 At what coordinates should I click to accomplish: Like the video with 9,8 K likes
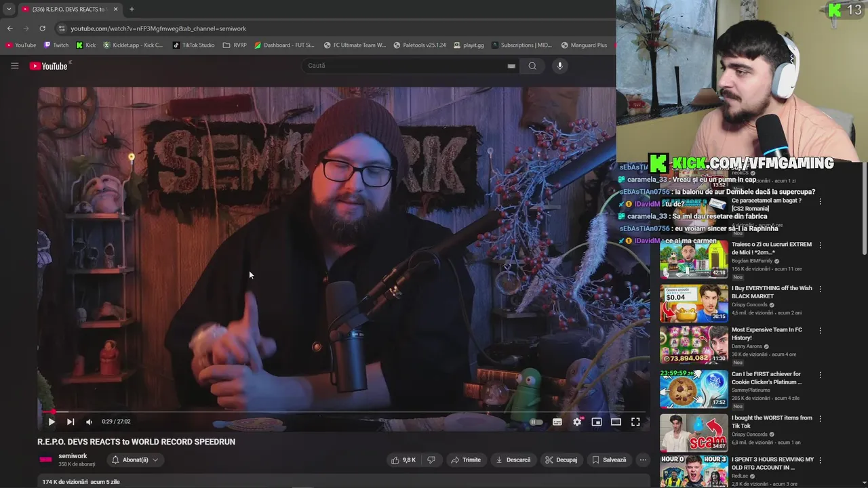(403, 460)
